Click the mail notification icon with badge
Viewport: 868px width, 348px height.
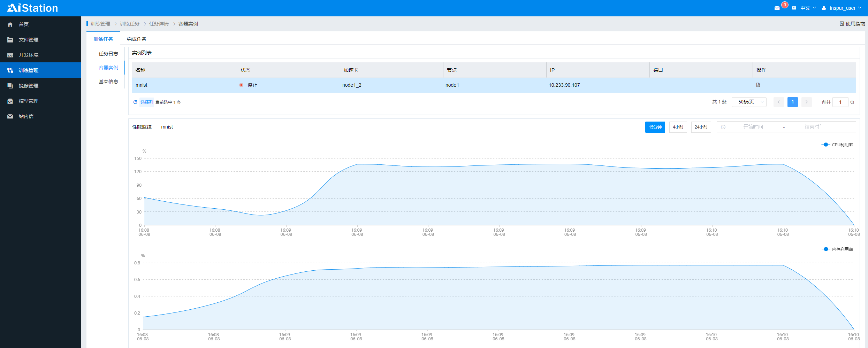(x=777, y=8)
